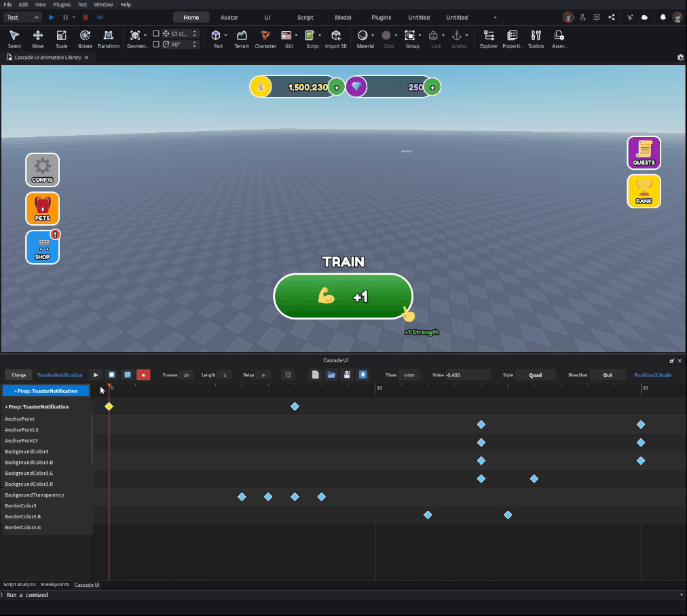Toggle the rotate snap checkbox to 90 degrees
Screen dimensions: 687x616
click(x=157, y=44)
